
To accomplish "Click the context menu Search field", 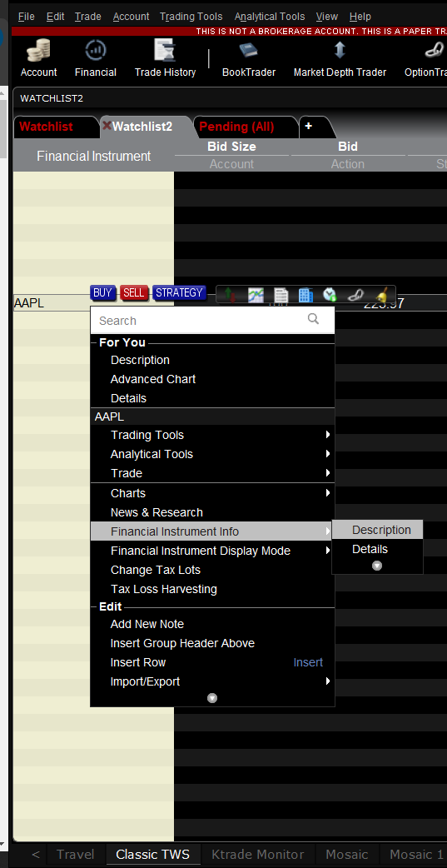I will tap(212, 320).
